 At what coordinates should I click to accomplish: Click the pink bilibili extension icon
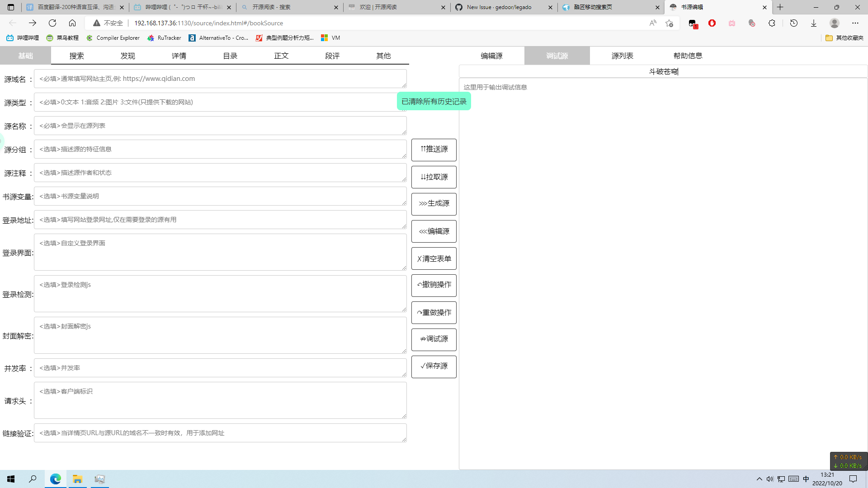click(732, 23)
